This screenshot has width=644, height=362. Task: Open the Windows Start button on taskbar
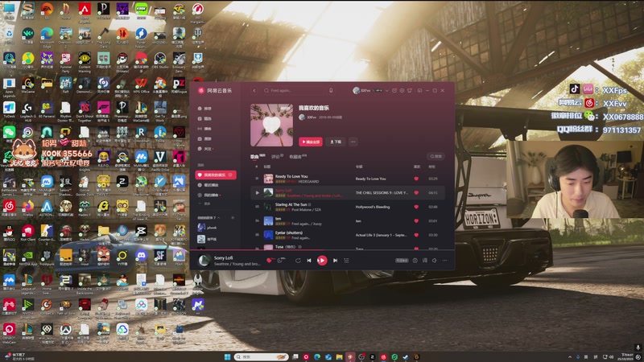[x=227, y=357]
